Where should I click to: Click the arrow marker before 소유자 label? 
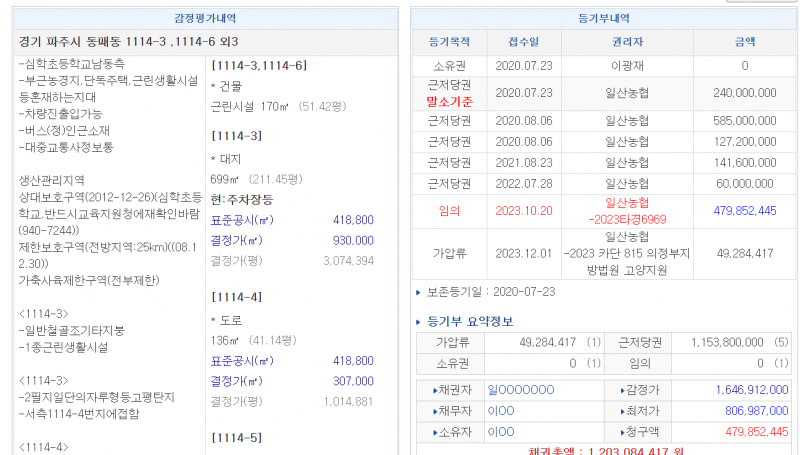click(436, 432)
